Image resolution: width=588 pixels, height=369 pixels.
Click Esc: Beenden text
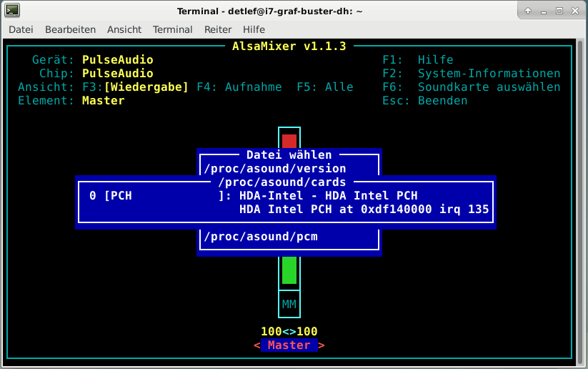(x=425, y=101)
